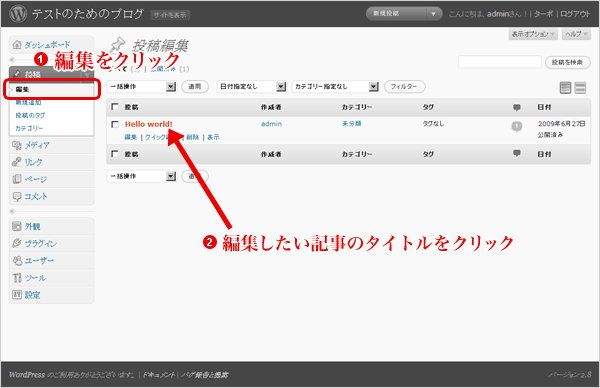
Task: Open the ダッシュボード menu item
Action: click(47, 45)
